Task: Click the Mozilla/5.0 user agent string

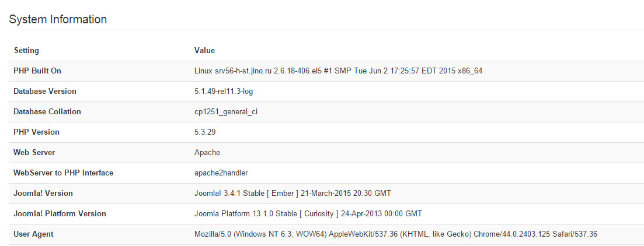Action: 395,234
